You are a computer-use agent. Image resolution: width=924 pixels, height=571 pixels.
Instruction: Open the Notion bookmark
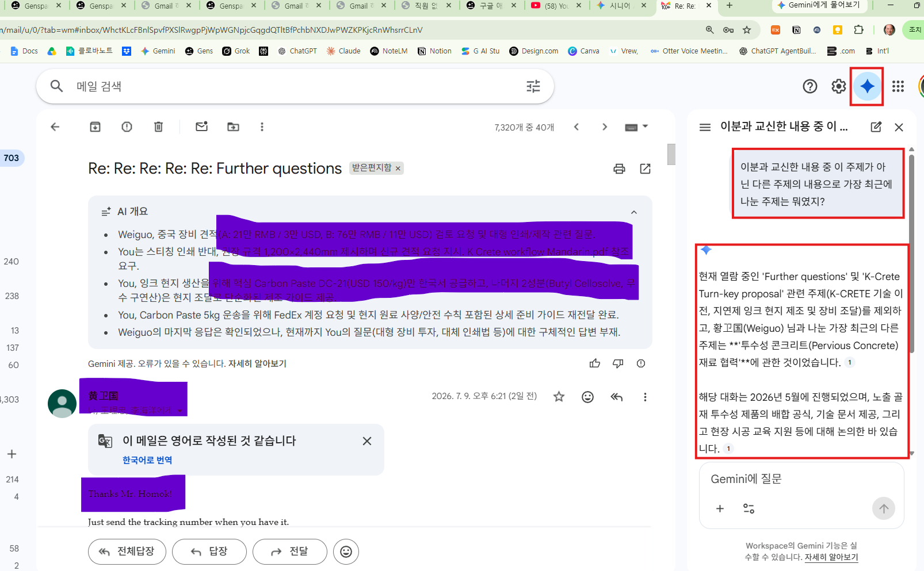[434, 51]
